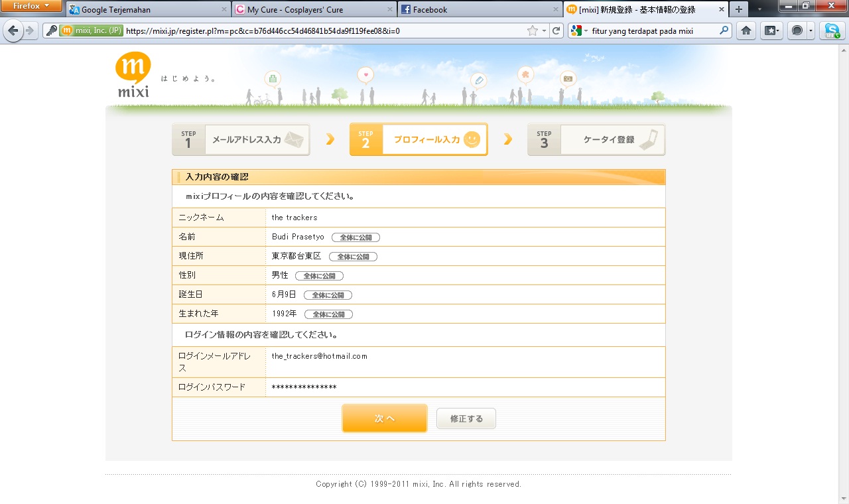Screen dimensions: 849x504
Task: Click the ニックネーム label
Action: pos(202,218)
